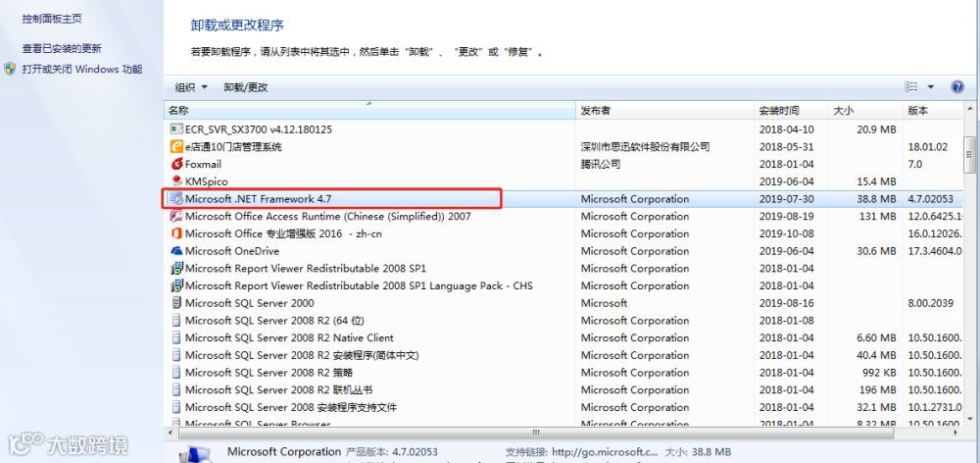
Task: Click SQL Server 2008 R2 策略 icon
Action: tap(176, 373)
